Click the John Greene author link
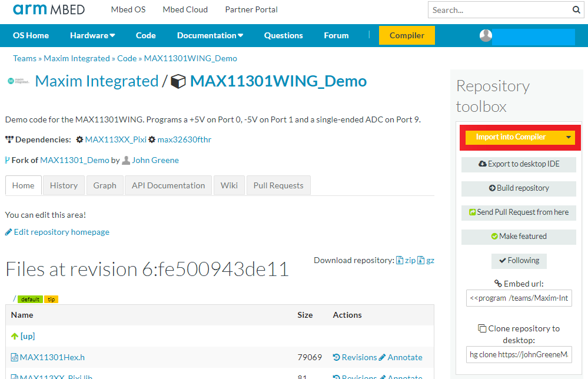 click(x=155, y=160)
